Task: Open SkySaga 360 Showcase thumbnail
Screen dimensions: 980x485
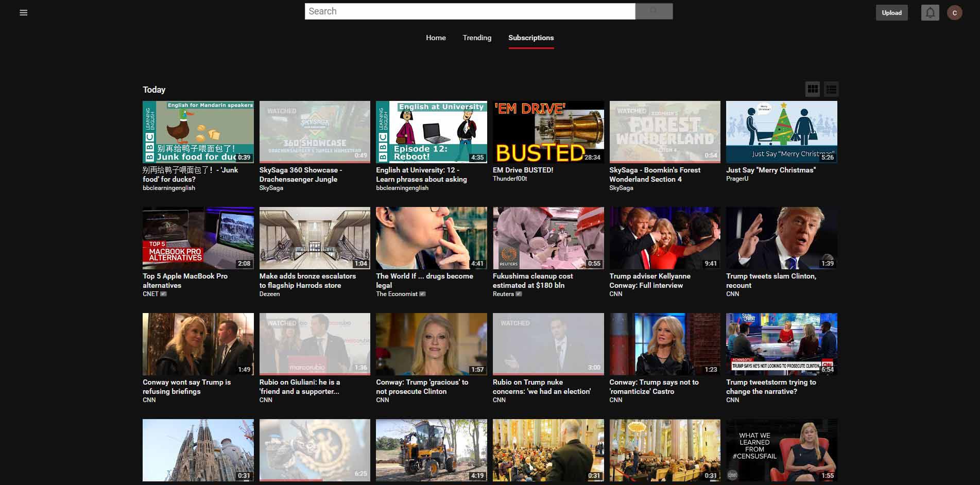Action: tap(315, 132)
